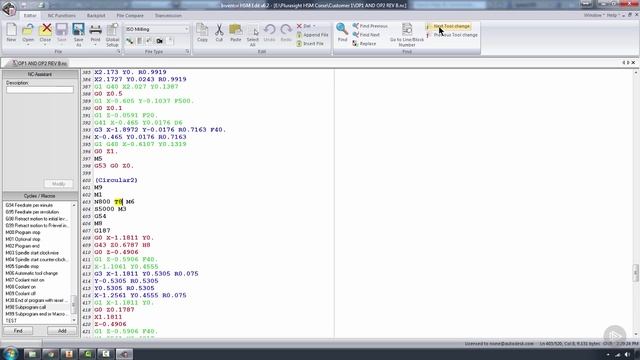Click the Find magnifier icon
The image size is (640, 360).
click(342, 29)
